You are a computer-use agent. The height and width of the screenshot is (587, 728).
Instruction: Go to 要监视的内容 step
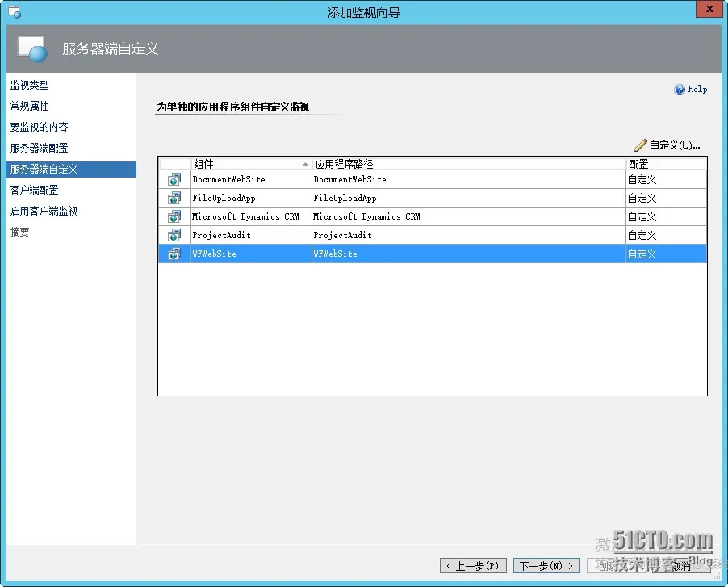point(40,127)
